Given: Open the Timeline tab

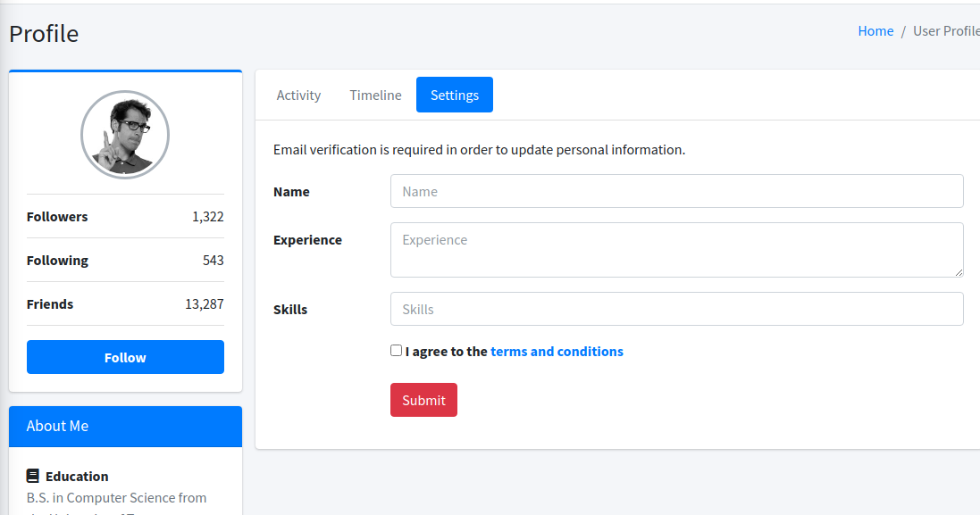Looking at the screenshot, I should pyautogui.click(x=375, y=95).
